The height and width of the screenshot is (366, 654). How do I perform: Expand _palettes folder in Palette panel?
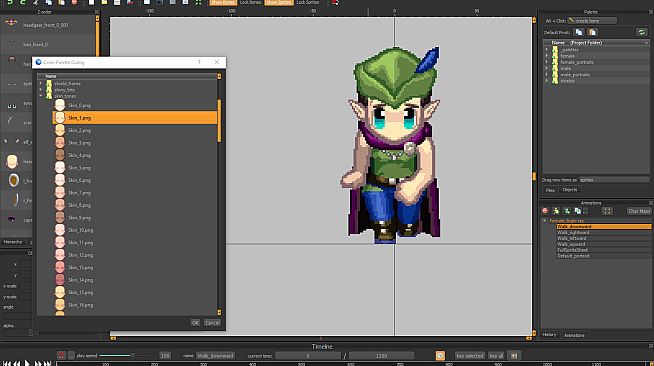click(x=547, y=50)
